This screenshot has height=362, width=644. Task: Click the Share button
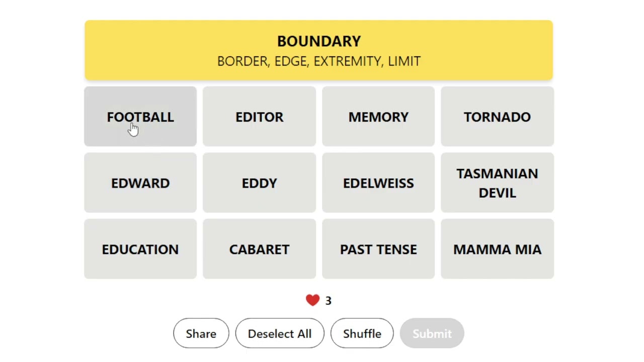(201, 333)
